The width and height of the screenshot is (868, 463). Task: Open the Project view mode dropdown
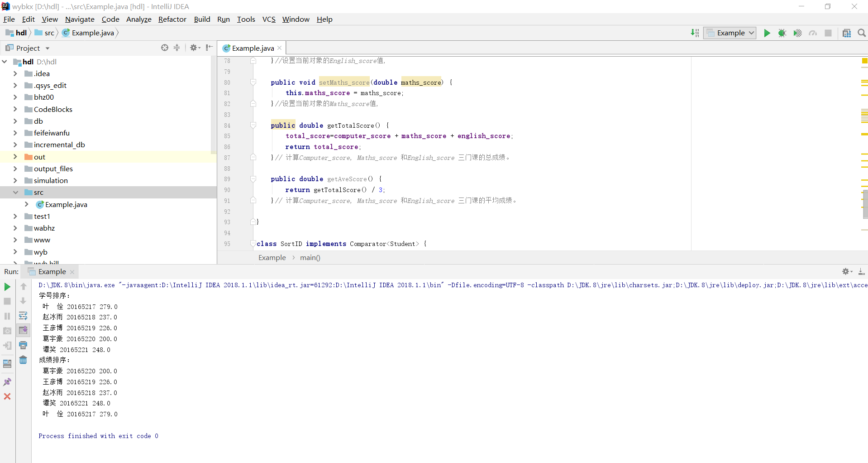tap(48, 48)
